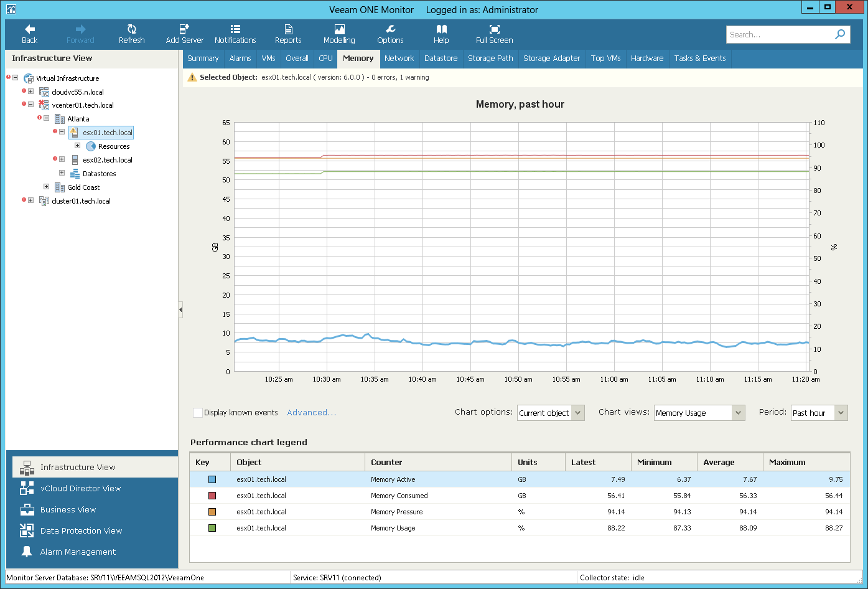Click the Virtual Infrastructure globe icon
The width and height of the screenshot is (868, 589).
pos(29,78)
